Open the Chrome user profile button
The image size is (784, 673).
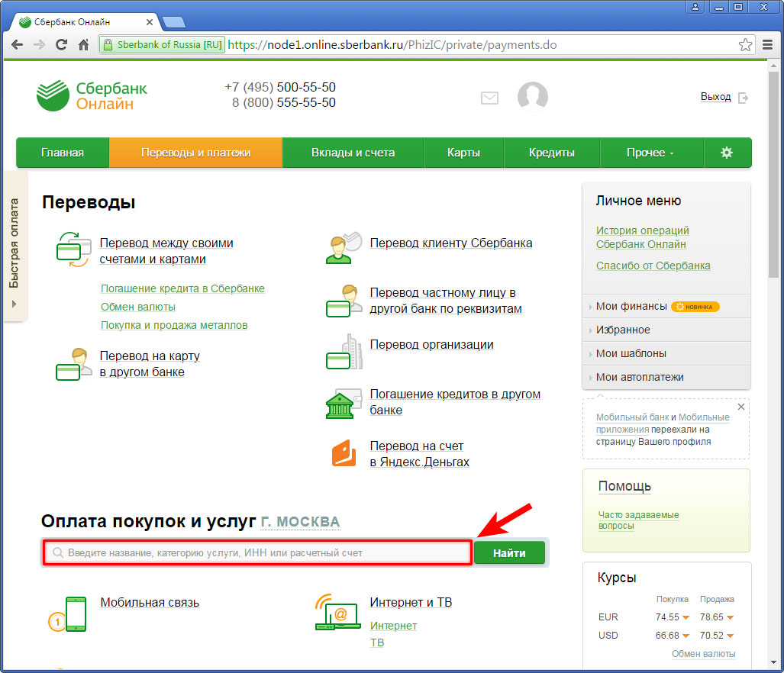(x=695, y=7)
